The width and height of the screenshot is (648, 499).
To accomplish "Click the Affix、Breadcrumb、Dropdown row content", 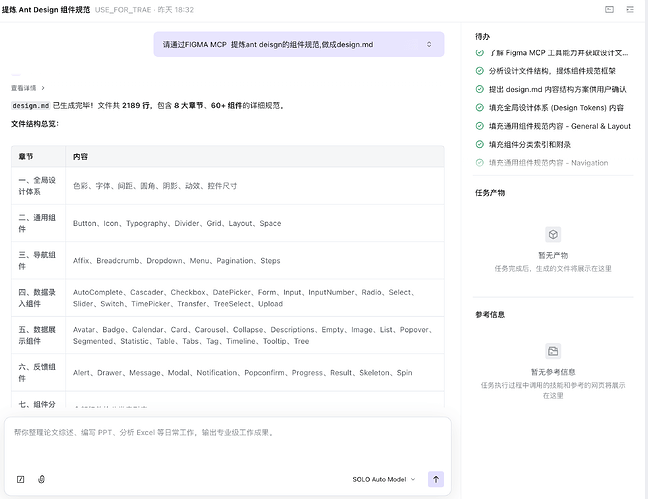I will click(x=176, y=261).
